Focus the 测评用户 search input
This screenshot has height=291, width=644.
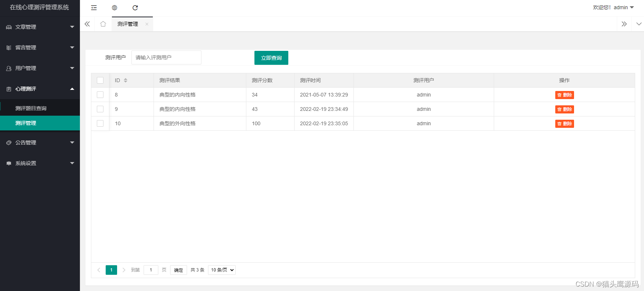pyautogui.click(x=166, y=57)
